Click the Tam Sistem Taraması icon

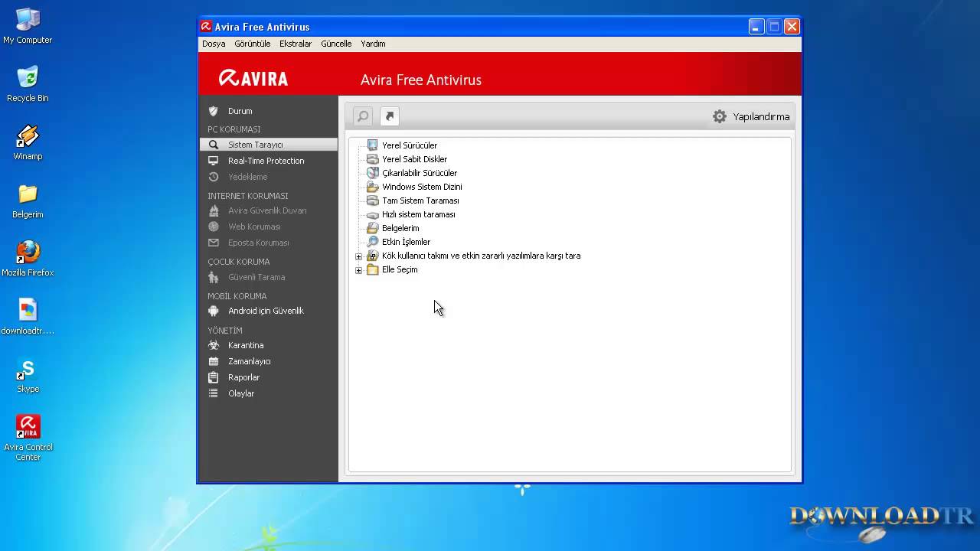pyautogui.click(x=373, y=201)
